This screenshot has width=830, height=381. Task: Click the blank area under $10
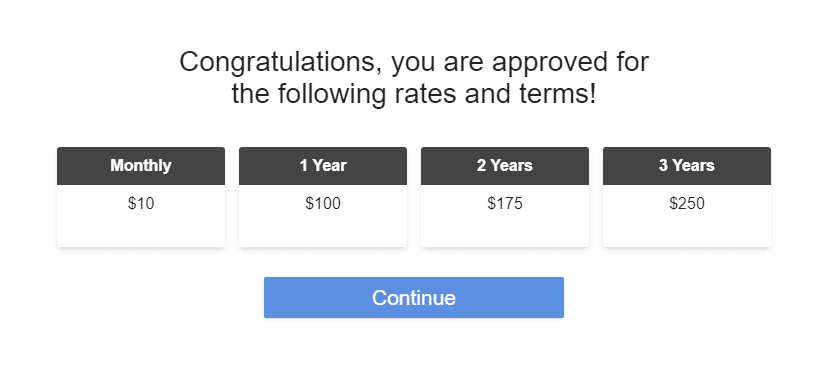pos(141,230)
